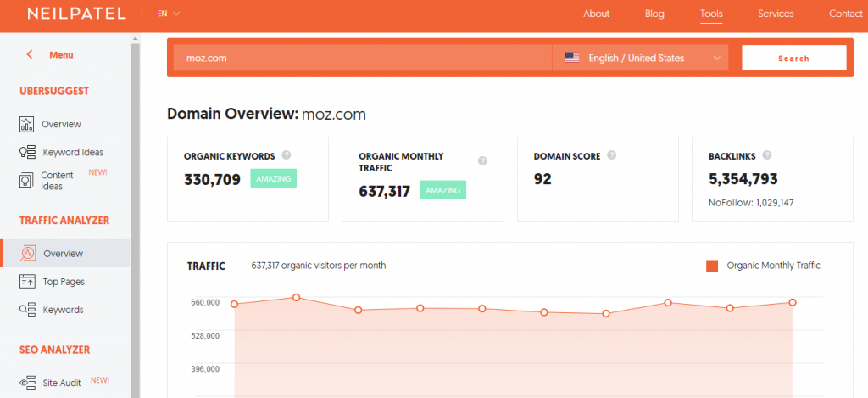Click the Ubersuggest Overview chart icon
The width and height of the screenshot is (868, 398).
pos(26,124)
